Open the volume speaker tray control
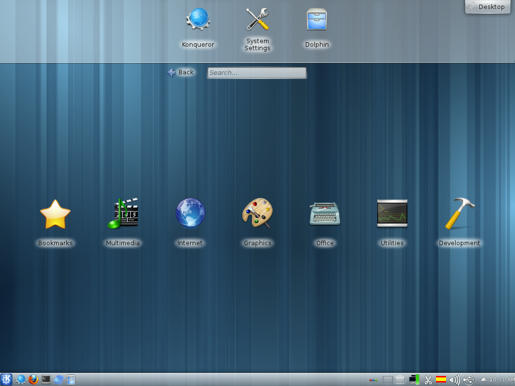 (x=454, y=380)
